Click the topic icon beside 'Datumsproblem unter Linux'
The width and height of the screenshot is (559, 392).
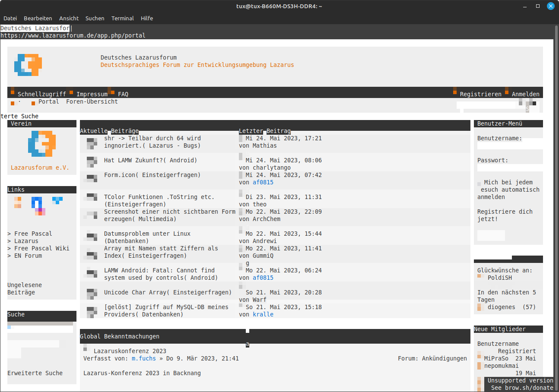(x=92, y=235)
